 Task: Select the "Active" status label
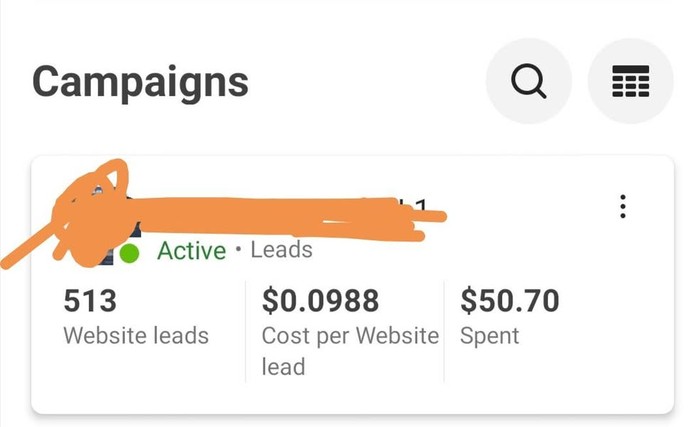pos(192,250)
